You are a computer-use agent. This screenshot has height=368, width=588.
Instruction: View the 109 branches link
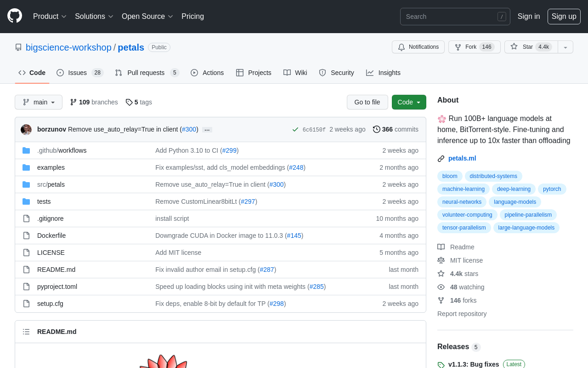[x=94, y=102]
